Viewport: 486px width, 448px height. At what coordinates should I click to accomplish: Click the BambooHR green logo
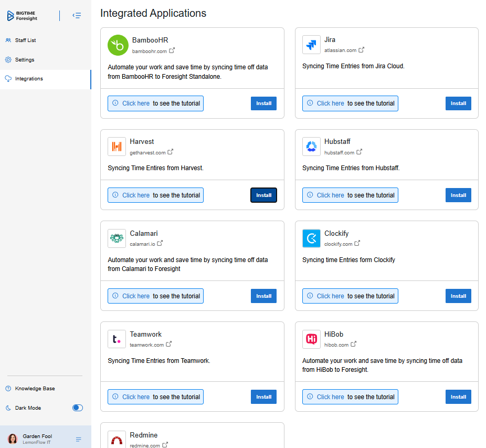(118, 45)
